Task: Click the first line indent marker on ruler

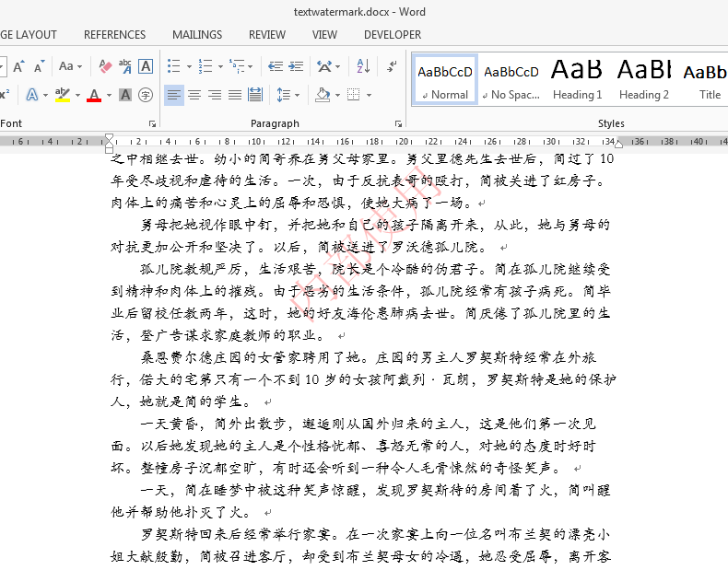Action: pos(109,137)
